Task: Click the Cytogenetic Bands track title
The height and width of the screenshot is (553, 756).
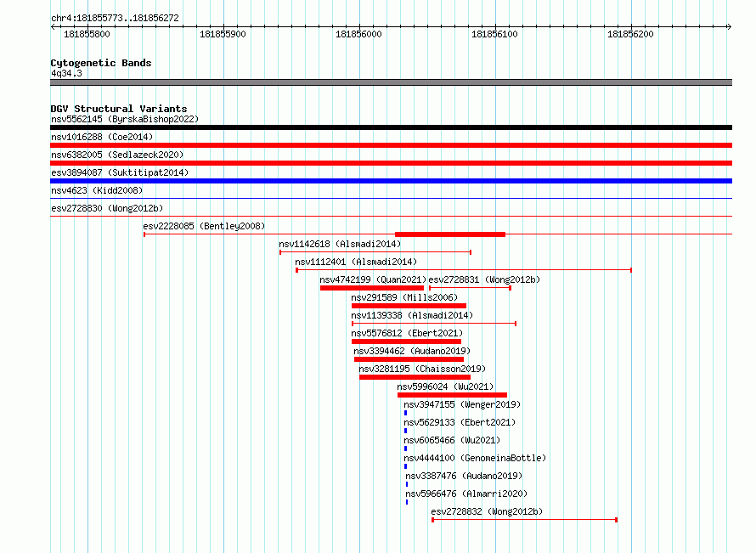Action: click(101, 63)
